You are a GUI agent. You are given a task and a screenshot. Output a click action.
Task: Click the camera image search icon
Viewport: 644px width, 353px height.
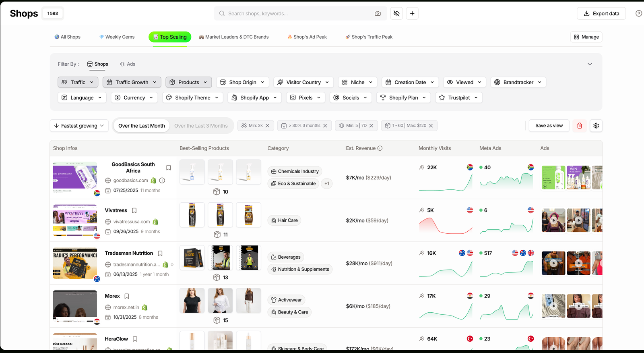point(378,13)
